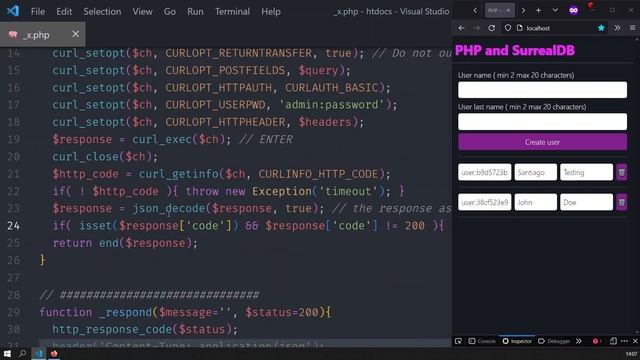Click the tracking protection shield icon
The width and height of the screenshot is (640, 360).
508,28
